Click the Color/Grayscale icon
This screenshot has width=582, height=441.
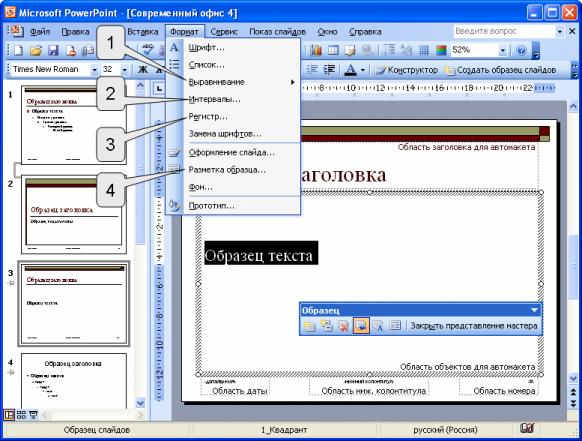[441, 50]
